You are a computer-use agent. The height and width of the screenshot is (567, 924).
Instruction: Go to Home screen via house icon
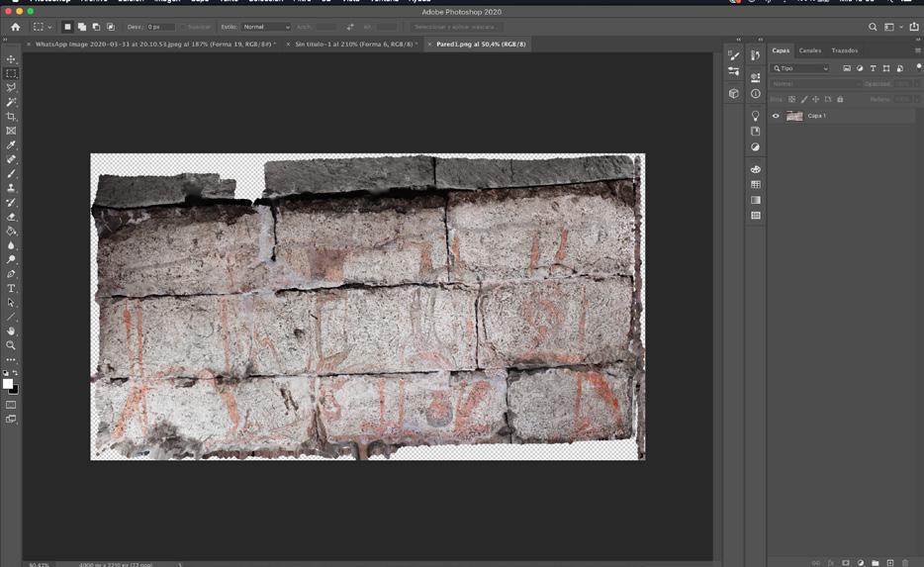(x=15, y=27)
